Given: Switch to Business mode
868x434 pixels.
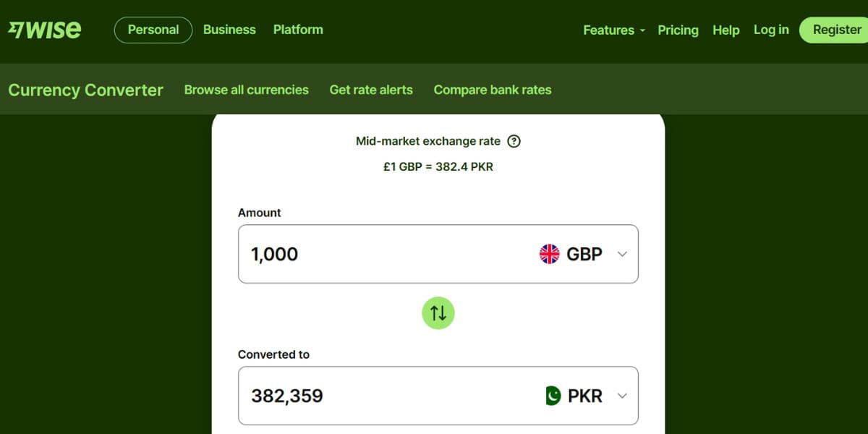Looking at the screenshot, I should [229, 30].
